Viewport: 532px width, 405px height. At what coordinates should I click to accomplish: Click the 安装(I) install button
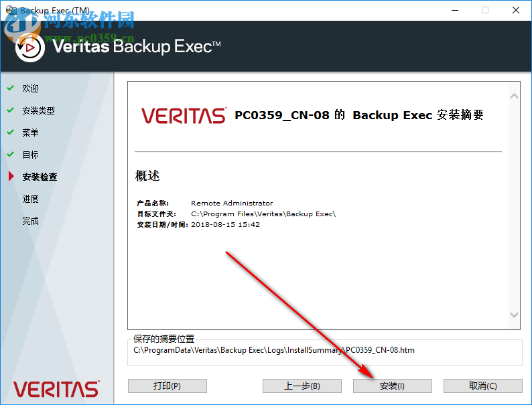click(x=392, y=386)
